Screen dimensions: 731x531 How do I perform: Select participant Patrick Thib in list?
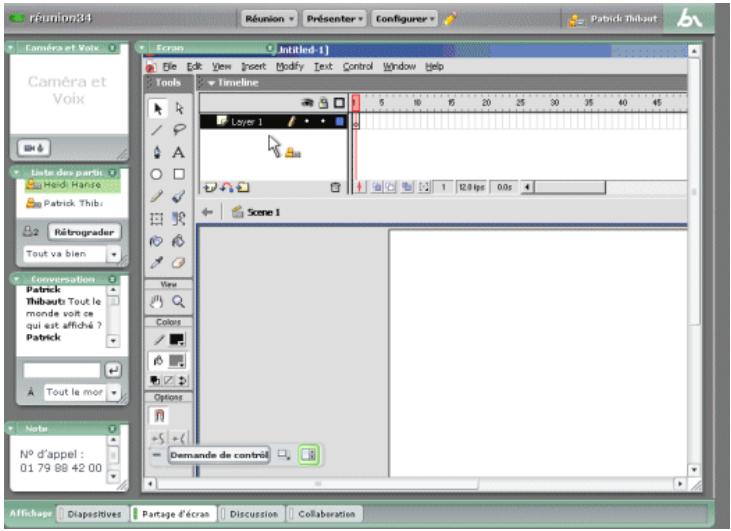point(64,203)
